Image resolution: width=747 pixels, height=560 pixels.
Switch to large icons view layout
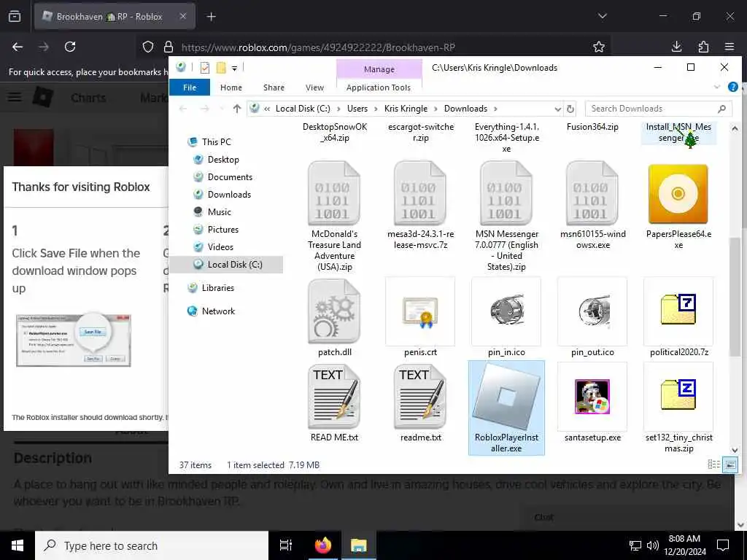point(729,464)
